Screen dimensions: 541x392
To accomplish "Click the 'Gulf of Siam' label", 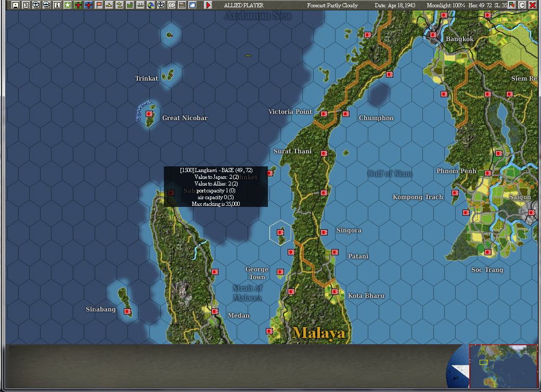I will 390,174.
